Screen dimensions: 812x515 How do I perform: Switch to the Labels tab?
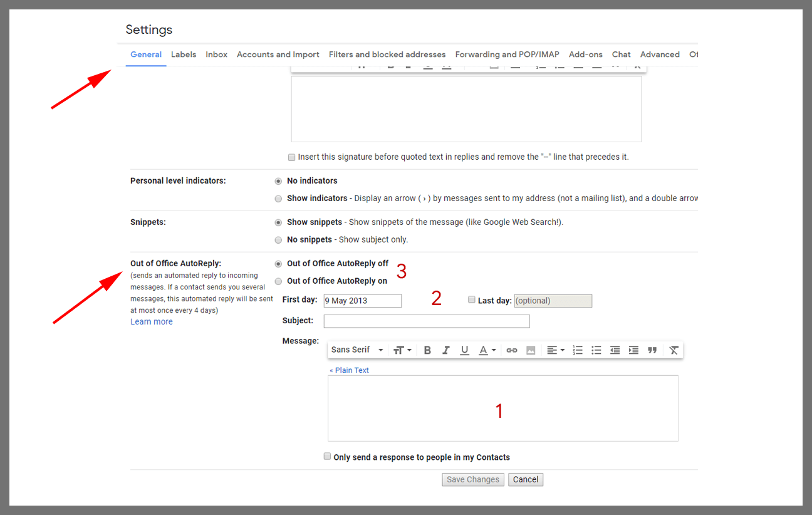click(184, 55)
